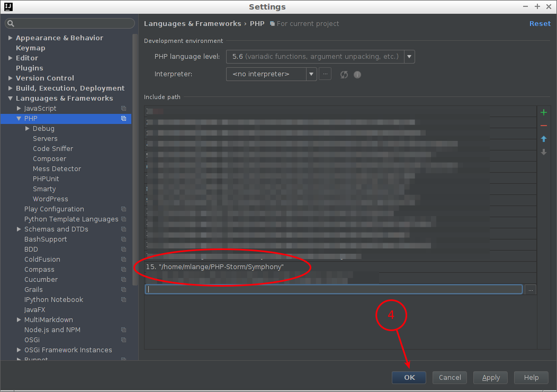Click project icon beside Grails

(x=123, y=290)
